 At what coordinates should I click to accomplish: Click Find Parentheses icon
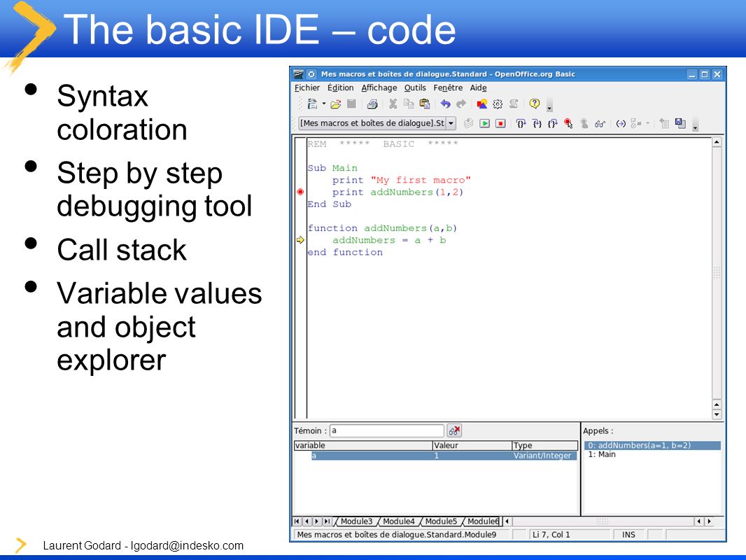pyautogui.click(x=621, y=124)
